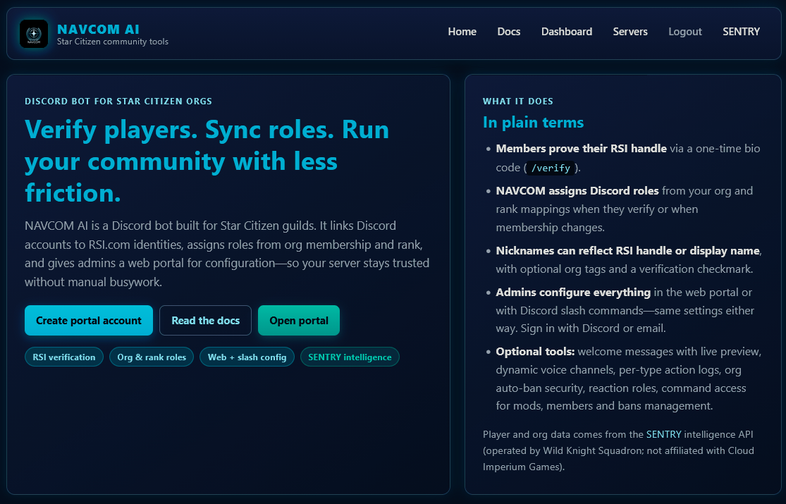Click 'Admins configure everything' bullet text
Image resolution: width=786 pixels, height=504 pixels.
[x=573, y=292]
